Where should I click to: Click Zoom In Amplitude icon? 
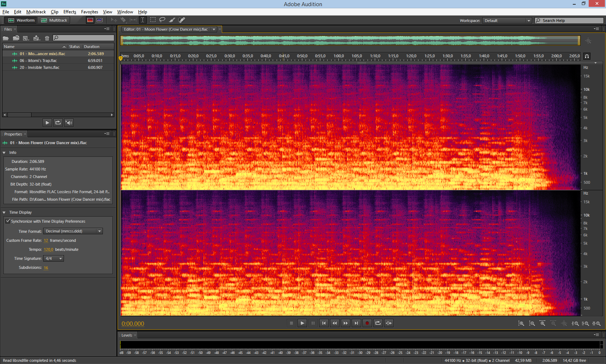tap(521, 323)
